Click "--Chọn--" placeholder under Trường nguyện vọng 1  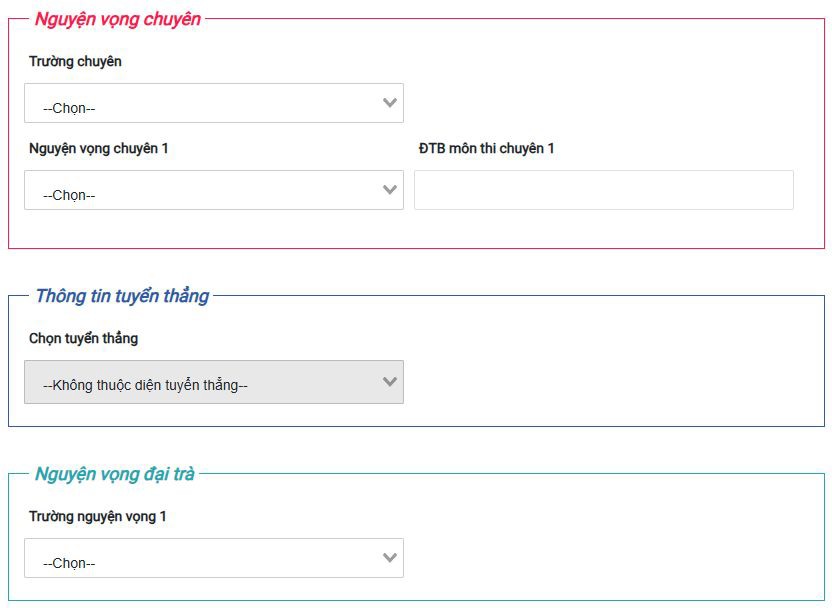69,564
